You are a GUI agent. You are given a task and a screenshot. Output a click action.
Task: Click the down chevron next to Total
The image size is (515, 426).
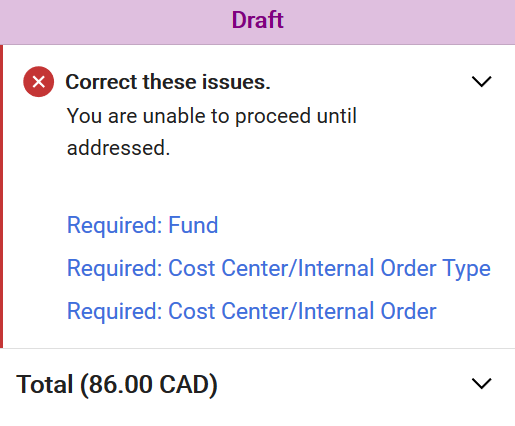[481, 384]
